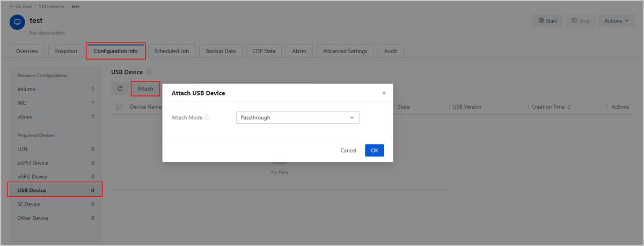Click the info icon next to Attach Mode
Viewport: 644px width, 246px height.
(x=207, y=117)
